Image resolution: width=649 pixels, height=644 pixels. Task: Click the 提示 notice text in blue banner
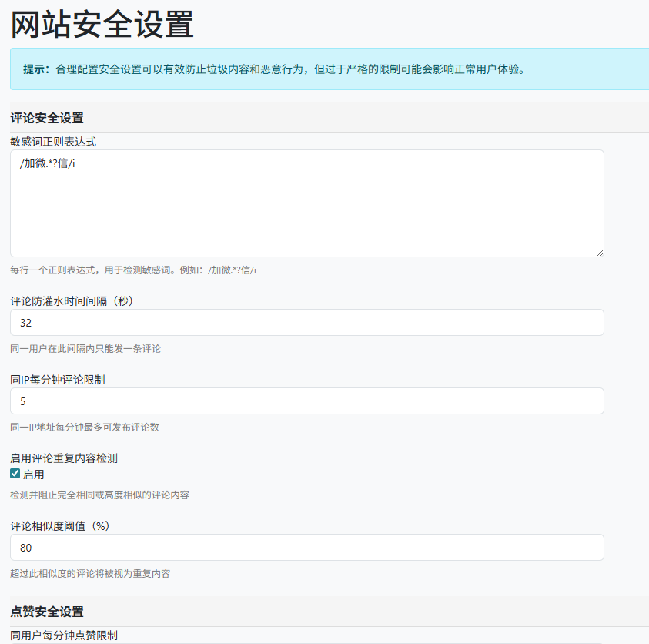click(x=274, y=69)
